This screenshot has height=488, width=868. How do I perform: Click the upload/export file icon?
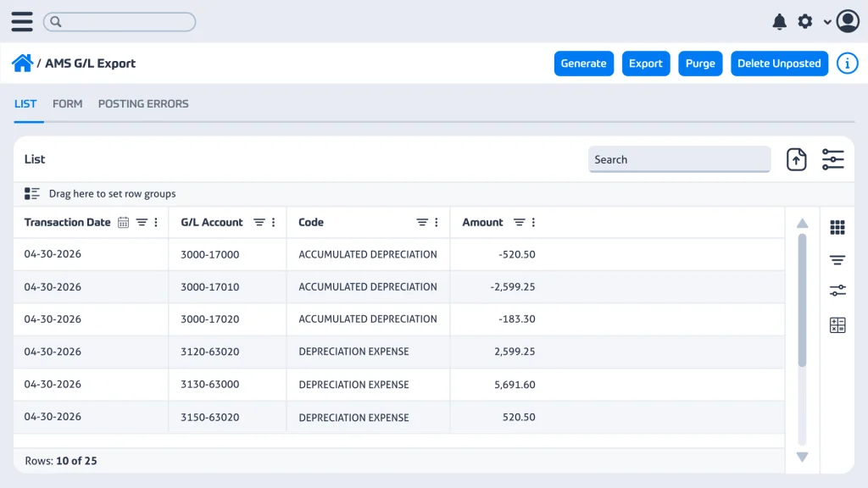[796, 159]
